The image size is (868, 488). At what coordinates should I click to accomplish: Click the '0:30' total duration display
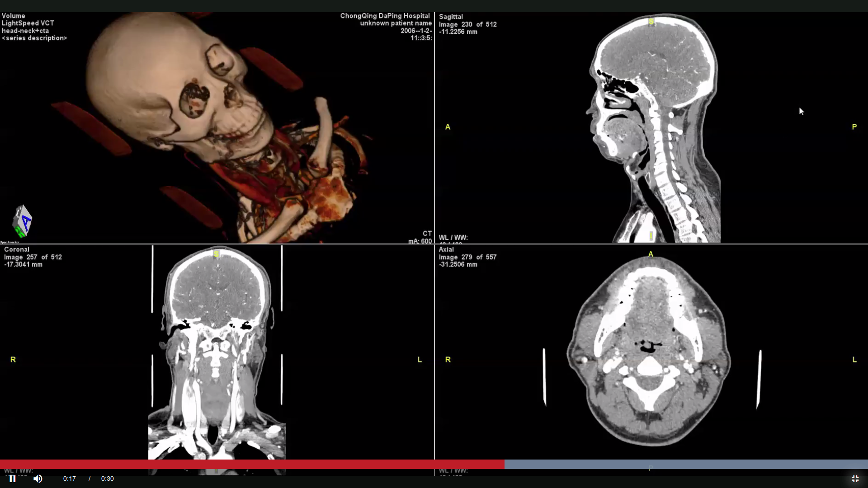pyautogui.click(x=108, y=479)
